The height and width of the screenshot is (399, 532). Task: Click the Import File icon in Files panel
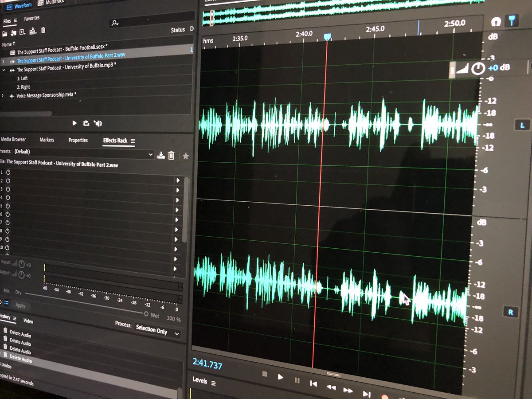coord(14,33)
